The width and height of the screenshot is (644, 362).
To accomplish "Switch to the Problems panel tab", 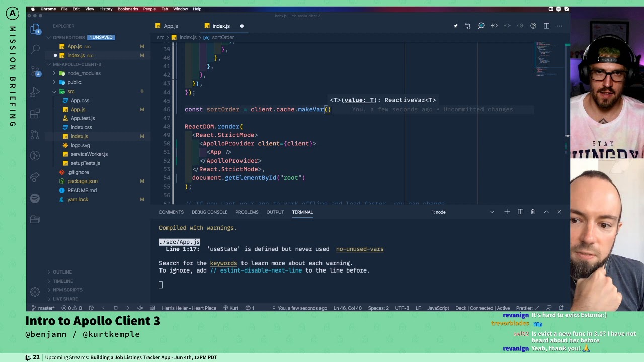I will [x=247, y=212].
